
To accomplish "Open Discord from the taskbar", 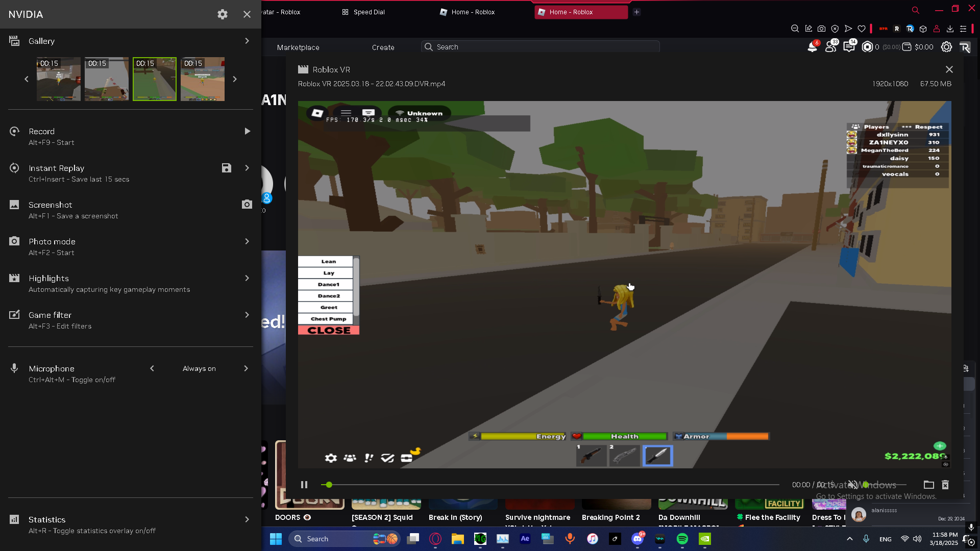I will point(638,539).
